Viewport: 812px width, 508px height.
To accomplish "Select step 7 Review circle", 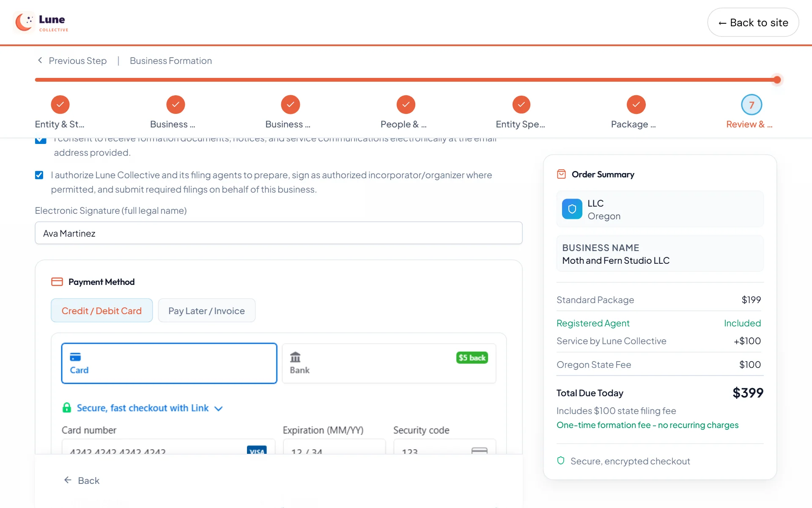I will (752, 105).
